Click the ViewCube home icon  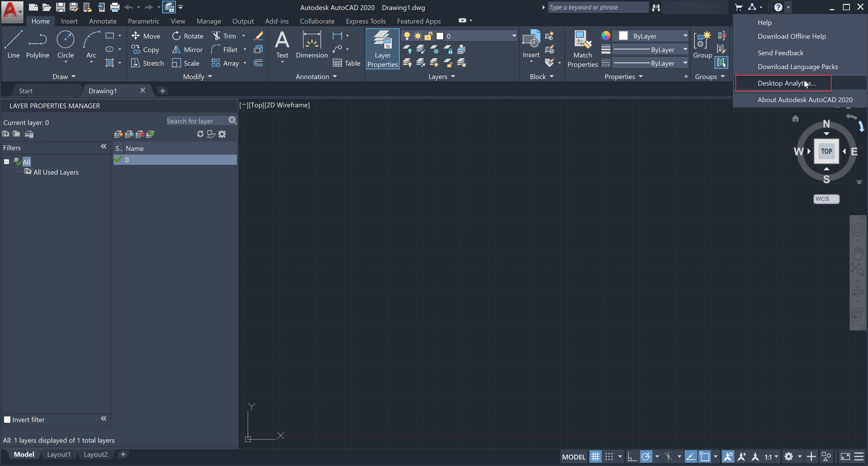click(795, 119)
